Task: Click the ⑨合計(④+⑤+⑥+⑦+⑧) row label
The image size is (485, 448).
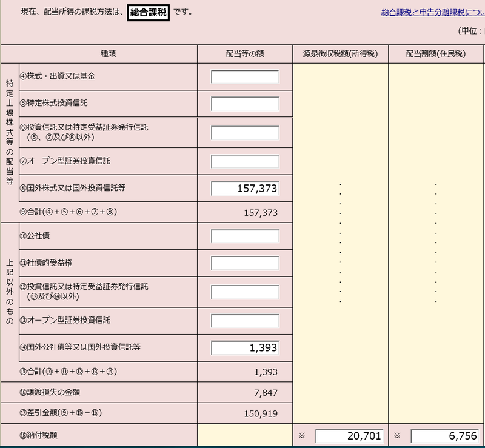Action: pyautogui.click(x=68, y=212)
